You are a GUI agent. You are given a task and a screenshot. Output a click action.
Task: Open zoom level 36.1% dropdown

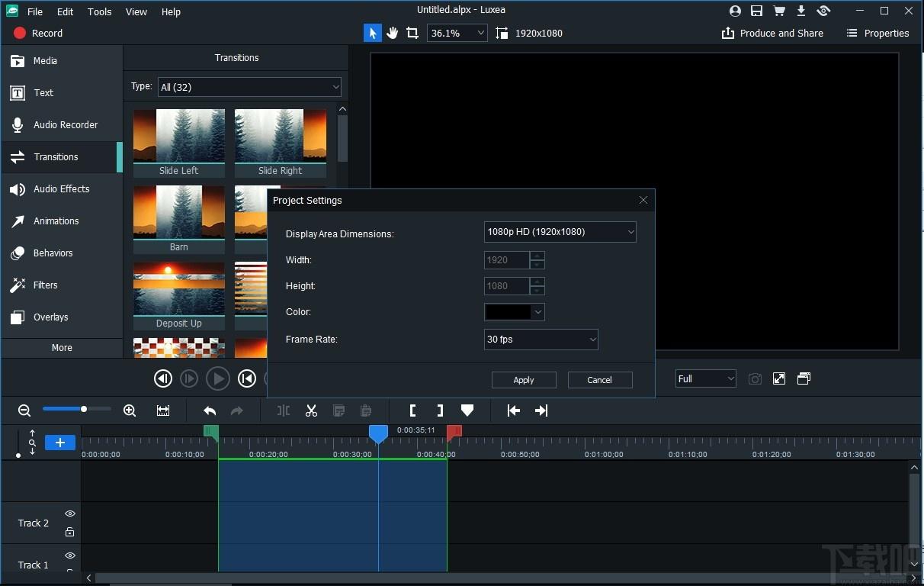pos(457,33)
